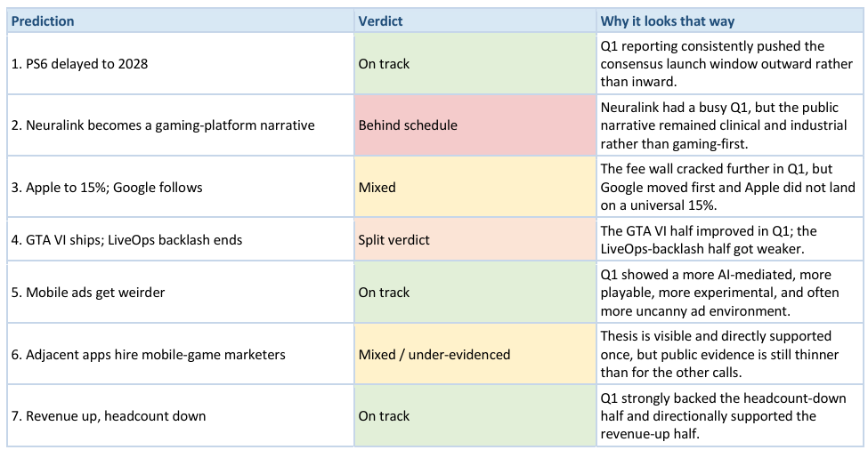This screenshot has width=868, height=450.
Task: Click the 'Why it looks that way' header
Action: (730, 21)
